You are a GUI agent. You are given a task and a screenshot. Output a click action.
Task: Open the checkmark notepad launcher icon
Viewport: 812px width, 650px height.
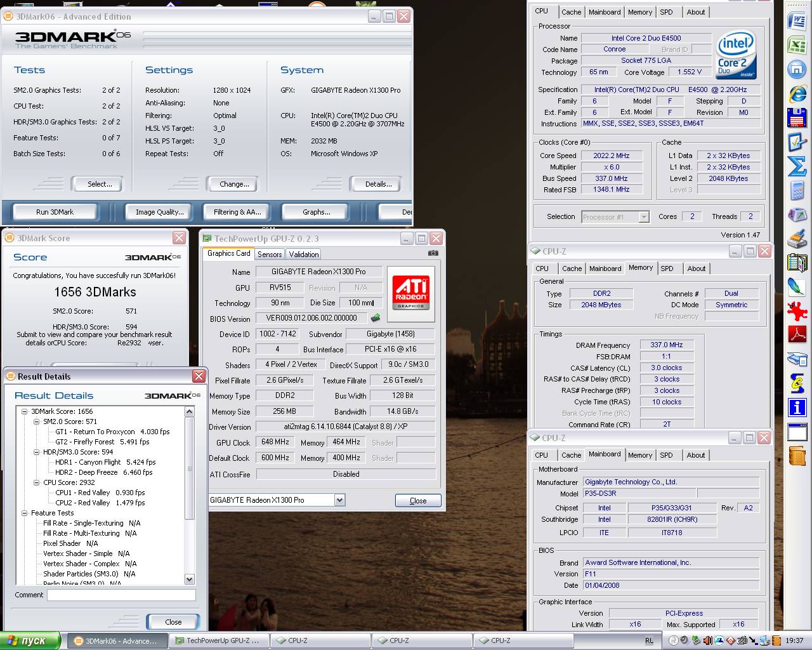(x=797, y=142)
